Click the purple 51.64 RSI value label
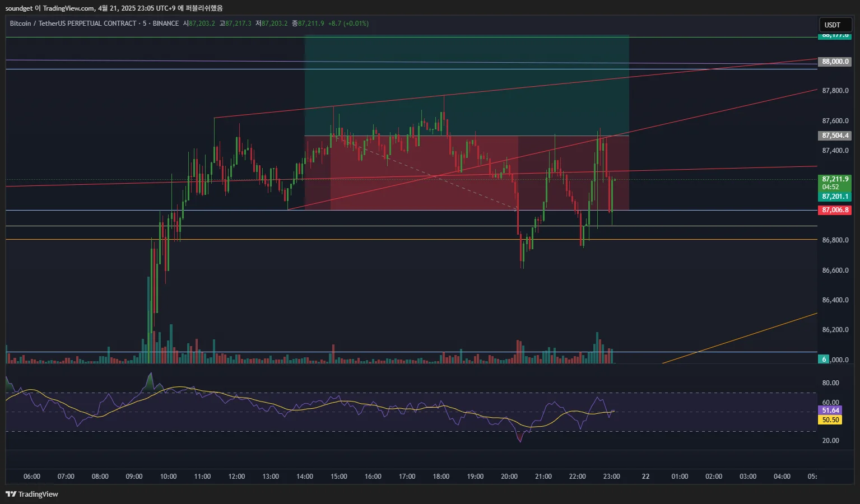Image resolution: width=860 pixels, height=504 pixels. tap(830, 410)
